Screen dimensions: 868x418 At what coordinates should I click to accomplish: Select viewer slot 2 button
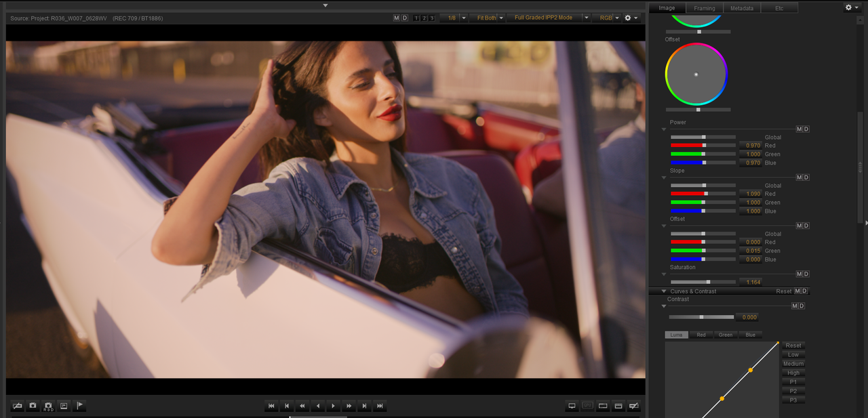(424, 18)
